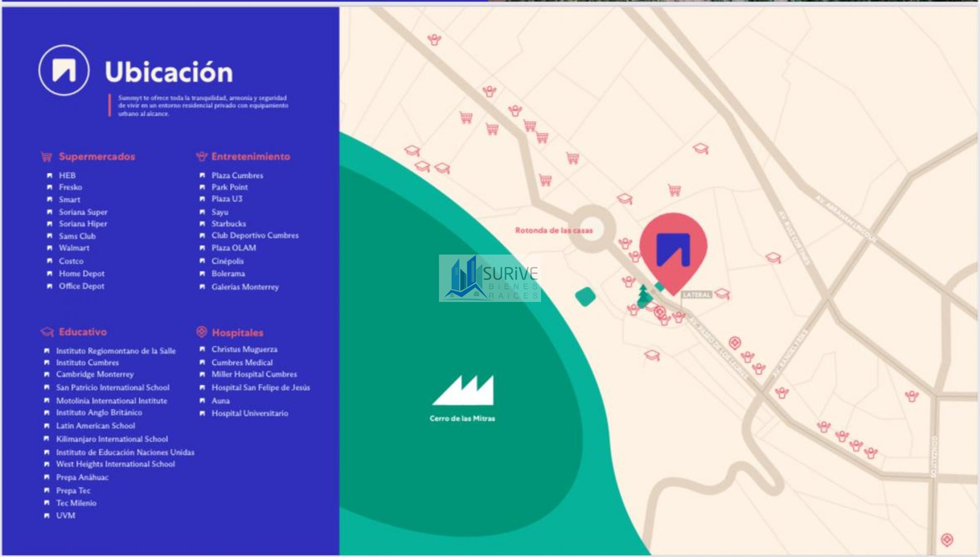The image size is (980, 557).
Task: Click the green rounded square marker near the hill
Action: (585, 297)
